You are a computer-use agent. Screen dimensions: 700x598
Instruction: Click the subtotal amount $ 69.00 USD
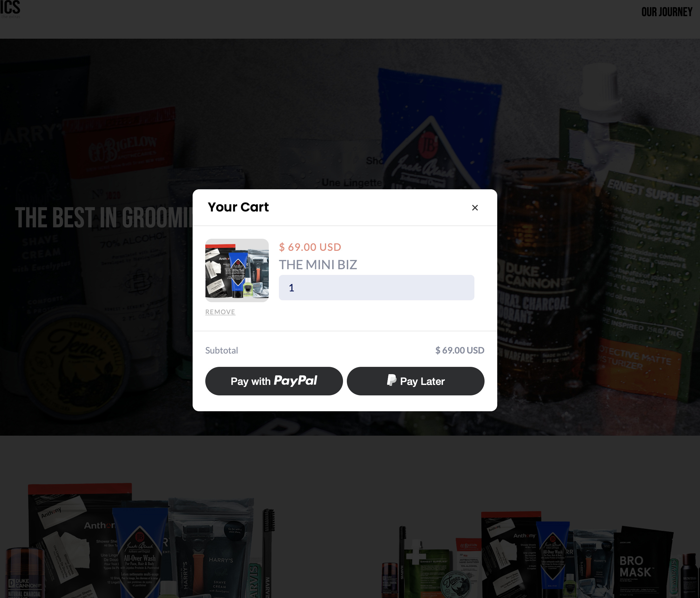(x=460, y=350)
